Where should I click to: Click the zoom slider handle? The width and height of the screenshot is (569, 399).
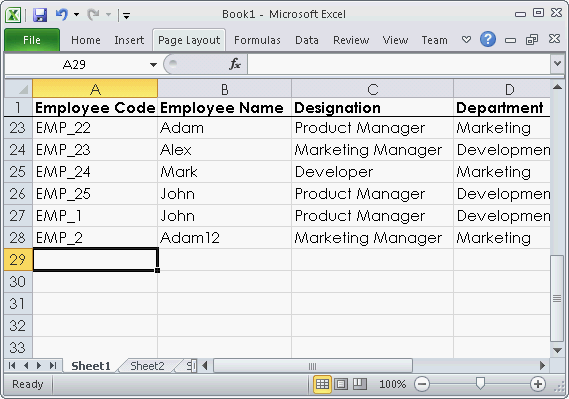[480, 383]
